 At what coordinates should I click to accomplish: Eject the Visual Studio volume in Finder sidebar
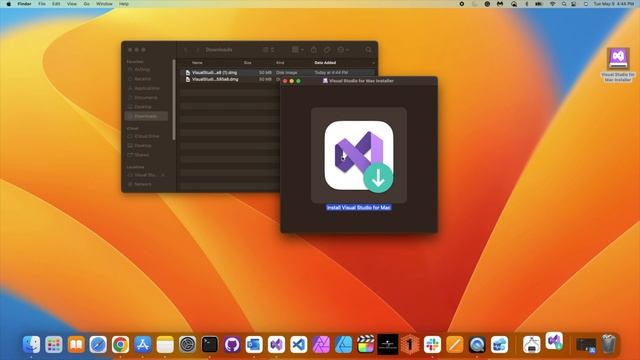click(163, 175)
